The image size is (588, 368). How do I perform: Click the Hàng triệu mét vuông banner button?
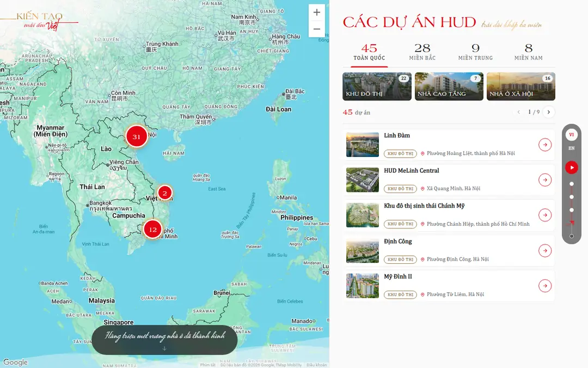click(164, 340)
